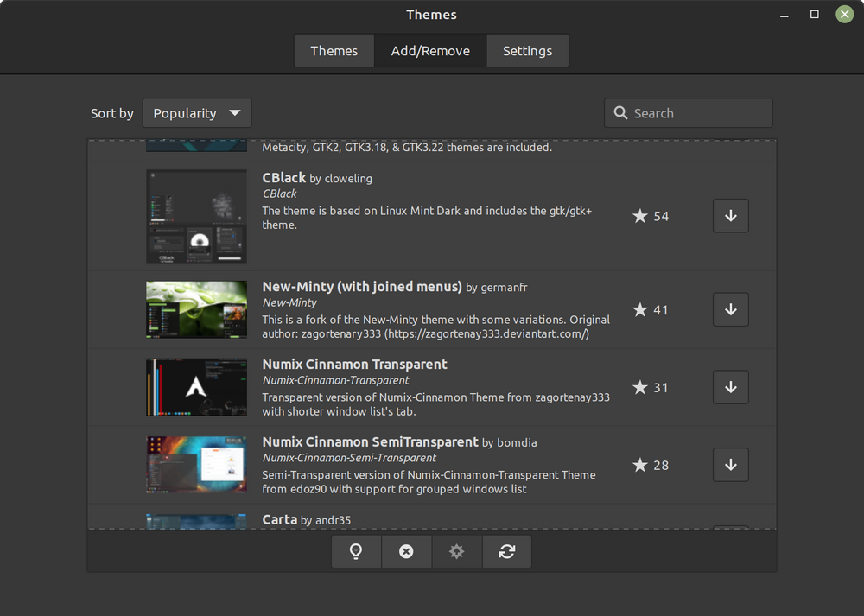864x616 pixels.
Task: Click the lightbulb information icon
Action: click(x=356, y=551)
